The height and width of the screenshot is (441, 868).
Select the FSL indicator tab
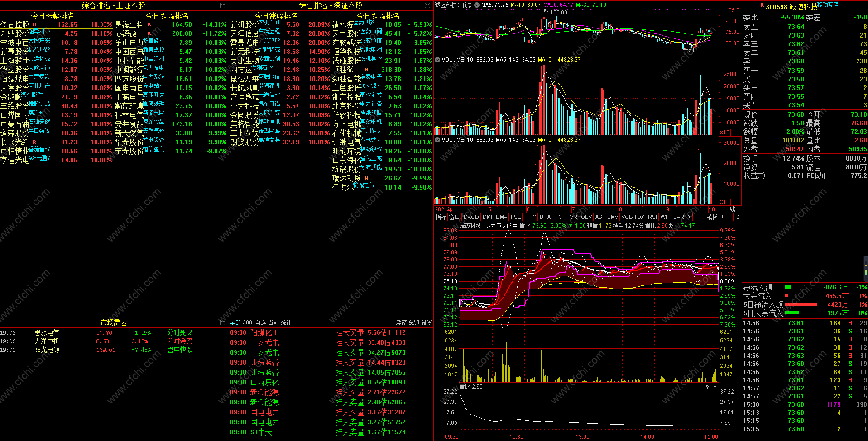pyautogui.click(x=516, y=217)
